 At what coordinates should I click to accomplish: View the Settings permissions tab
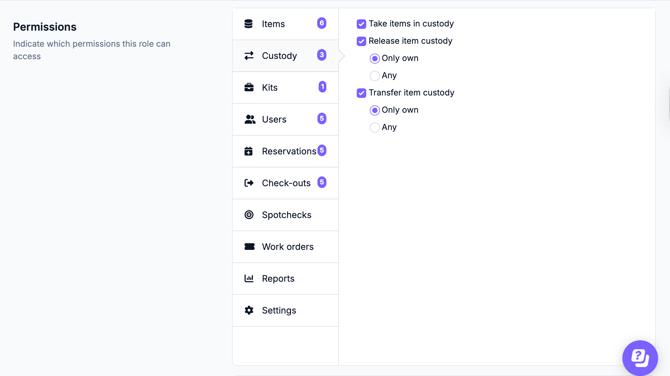tap(285, 310)
